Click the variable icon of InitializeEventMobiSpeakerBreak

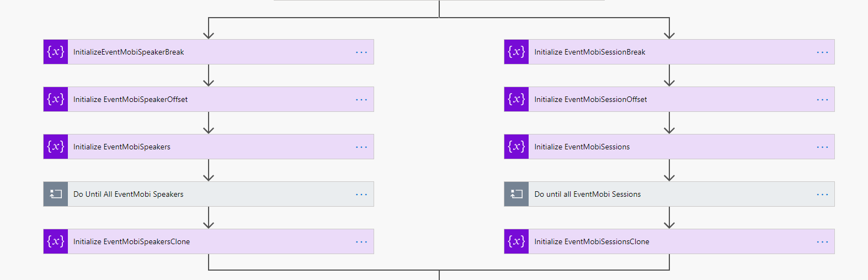[x=56, y=52]
